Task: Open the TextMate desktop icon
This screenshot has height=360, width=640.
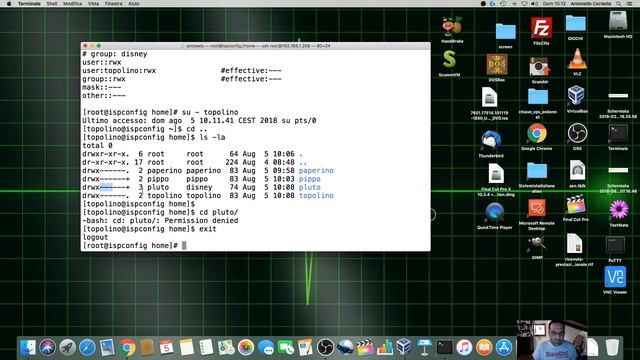Action: [x=619, y=210]
